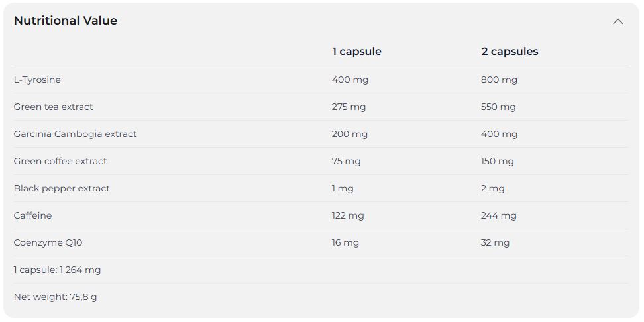Click the Nutritional Value heading
The width and height of the screenshot is (644, 322).
pyautogui.click(x=66, y=21)
